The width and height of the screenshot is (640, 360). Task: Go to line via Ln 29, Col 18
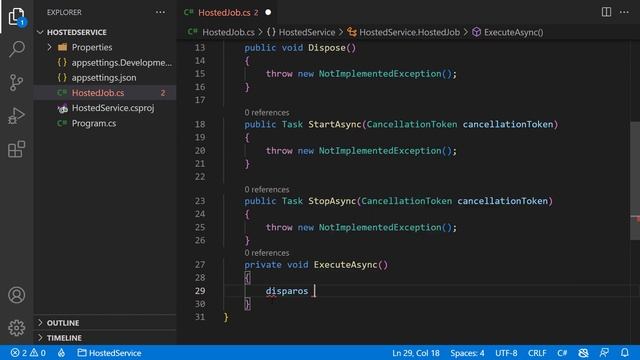[x=416, y=353]
